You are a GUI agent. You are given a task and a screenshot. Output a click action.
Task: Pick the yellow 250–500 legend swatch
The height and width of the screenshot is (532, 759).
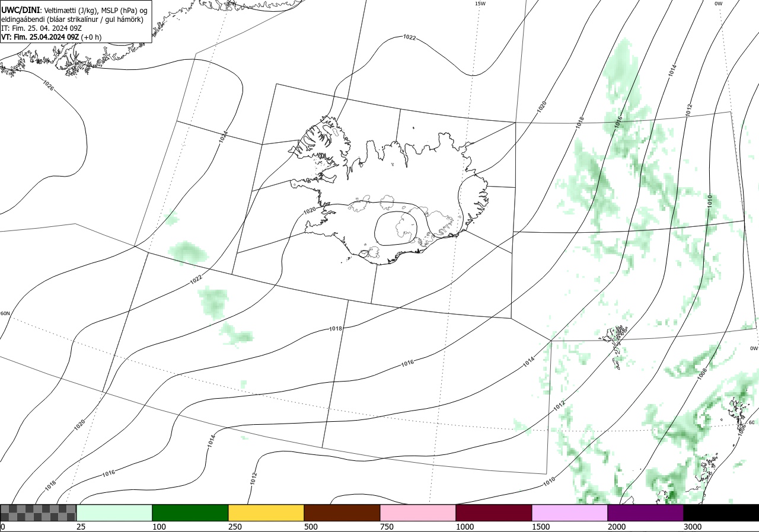coord(266,512)
